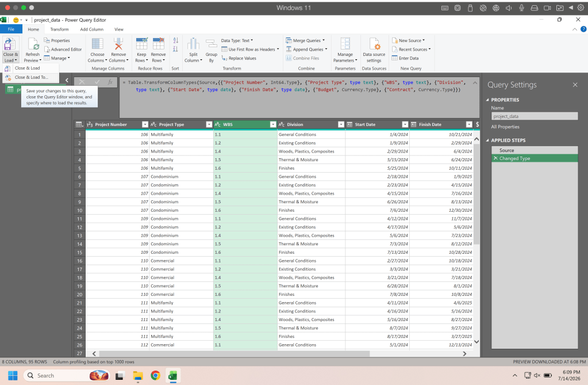Viewport: 588px width, 385px height.
Task: Click the Remove Columns icon
Action: (118, 44)
